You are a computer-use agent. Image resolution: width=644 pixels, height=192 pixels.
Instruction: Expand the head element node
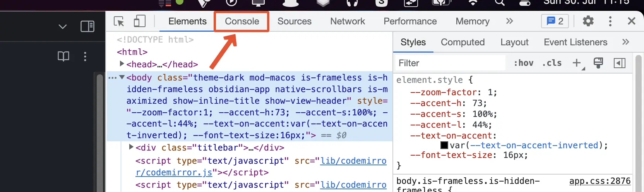click(x=122, y=63)
